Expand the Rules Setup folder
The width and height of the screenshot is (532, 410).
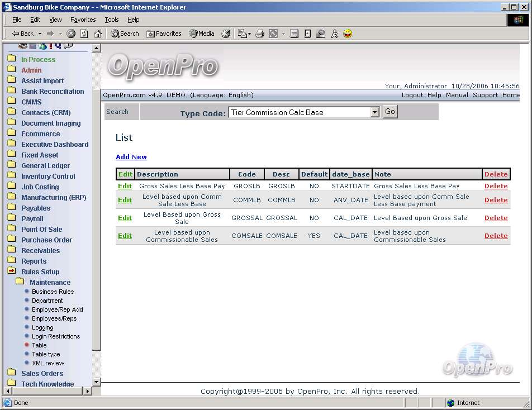40,272
